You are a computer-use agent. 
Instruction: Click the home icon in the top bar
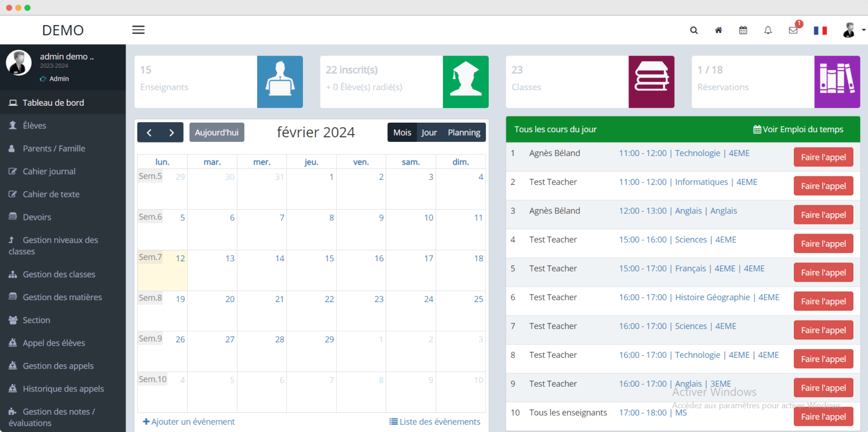718,30
